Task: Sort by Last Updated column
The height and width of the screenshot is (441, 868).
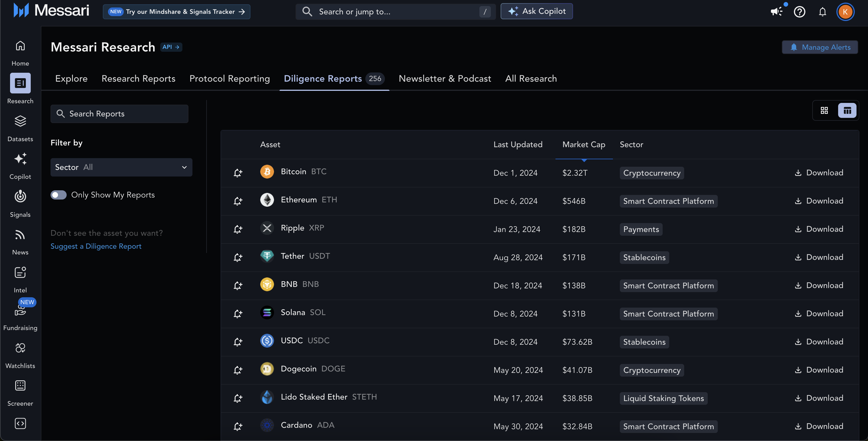Action: [x=518, y=145]
